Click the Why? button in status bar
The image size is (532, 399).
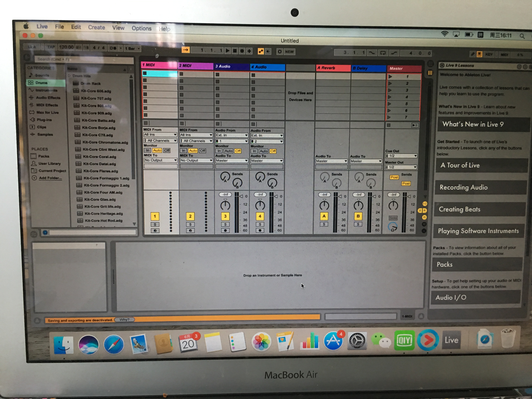[x=124, y=320]
